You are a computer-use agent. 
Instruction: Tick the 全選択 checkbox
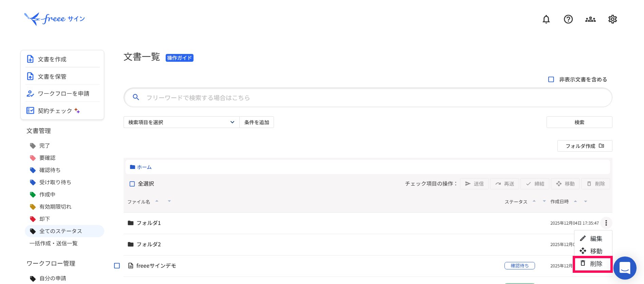(x=132, y=184)
